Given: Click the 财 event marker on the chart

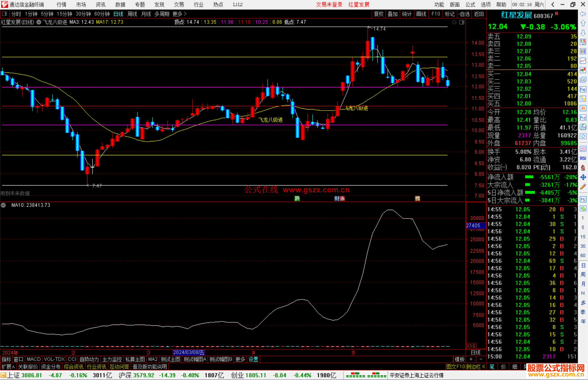Looking at the screenshot, I should click(337, 199).
